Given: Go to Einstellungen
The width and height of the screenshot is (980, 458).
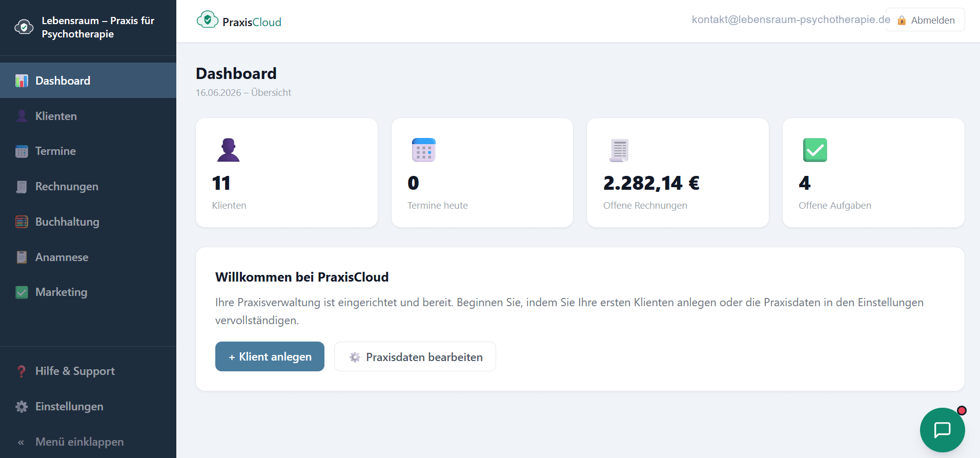Looking at the screenshot, I should [88, 407].
